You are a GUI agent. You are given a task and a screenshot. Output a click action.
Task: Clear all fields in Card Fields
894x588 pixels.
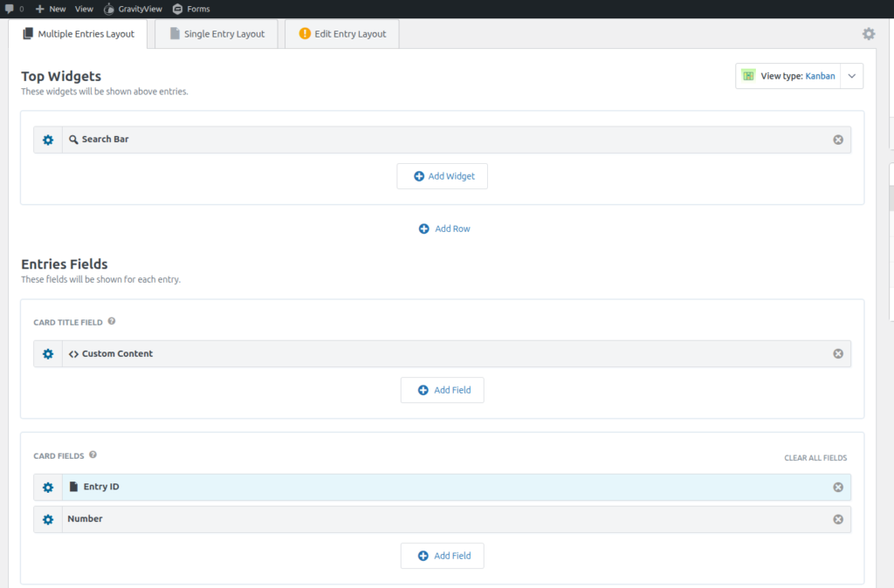pyautogui.click(x=815, y=458)
